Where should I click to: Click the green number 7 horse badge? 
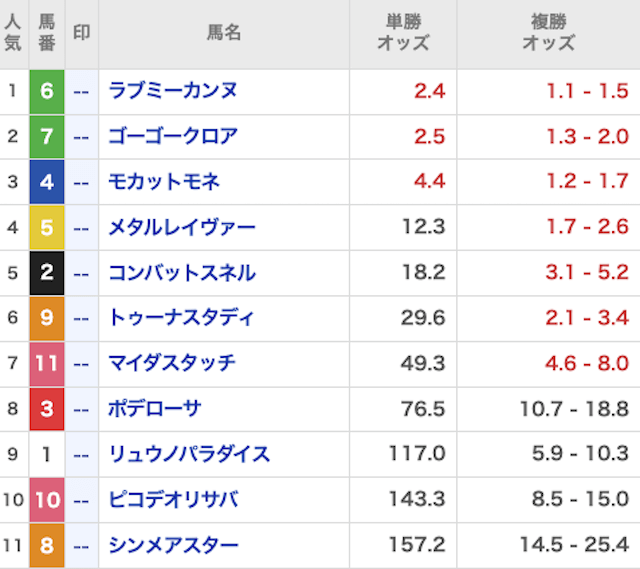(47, 137)
